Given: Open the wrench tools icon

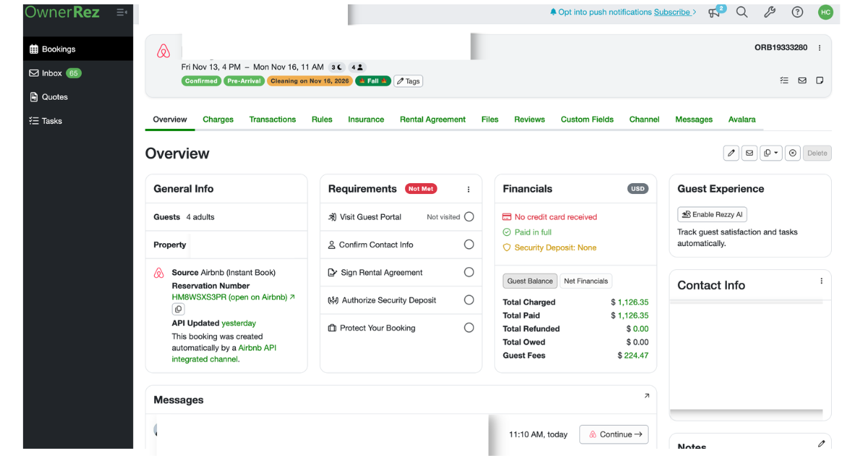Looking at the screenshot, I should (770, 12).
